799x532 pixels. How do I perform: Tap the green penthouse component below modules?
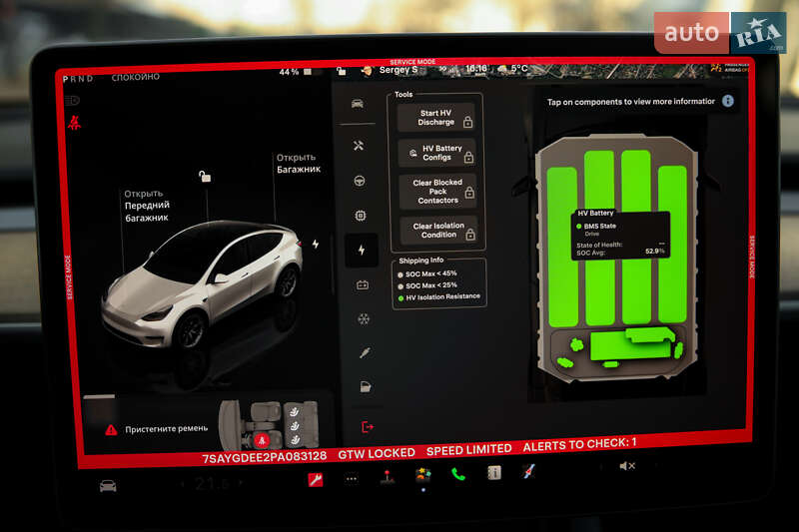(x=632, y=343)
